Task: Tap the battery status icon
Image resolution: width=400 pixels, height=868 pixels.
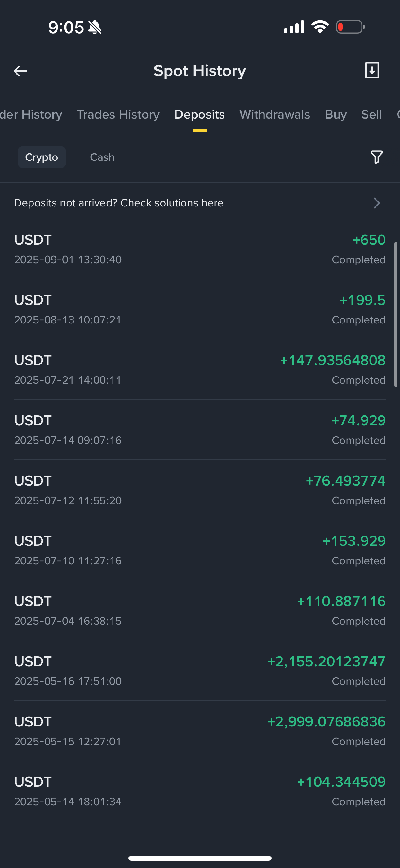Action: (350, 27)
